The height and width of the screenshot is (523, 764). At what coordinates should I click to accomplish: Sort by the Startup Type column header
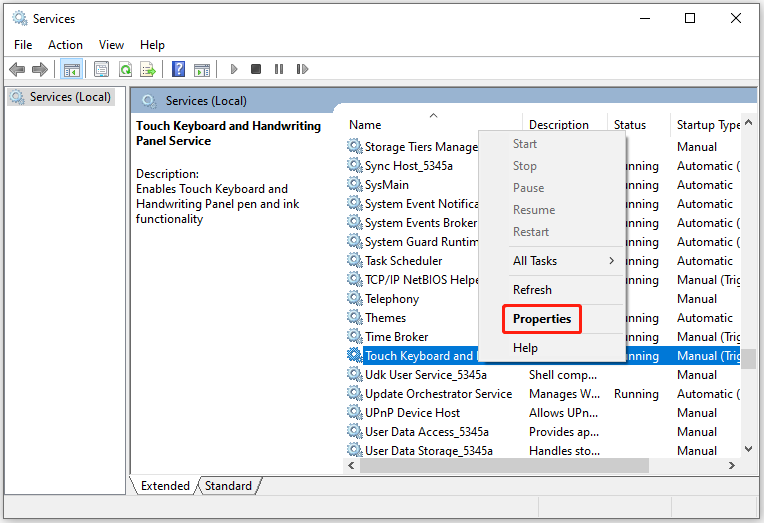[x=706, y=125]
